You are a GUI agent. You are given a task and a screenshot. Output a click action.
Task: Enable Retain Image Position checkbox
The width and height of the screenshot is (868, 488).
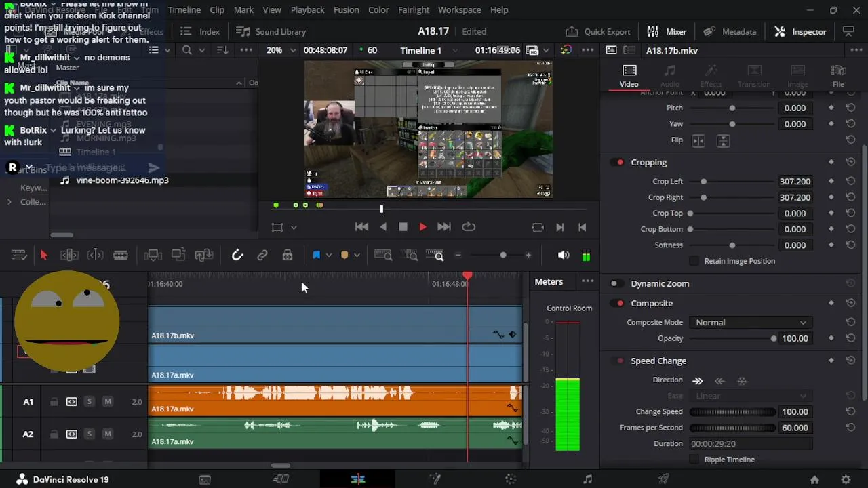point(694,261)
